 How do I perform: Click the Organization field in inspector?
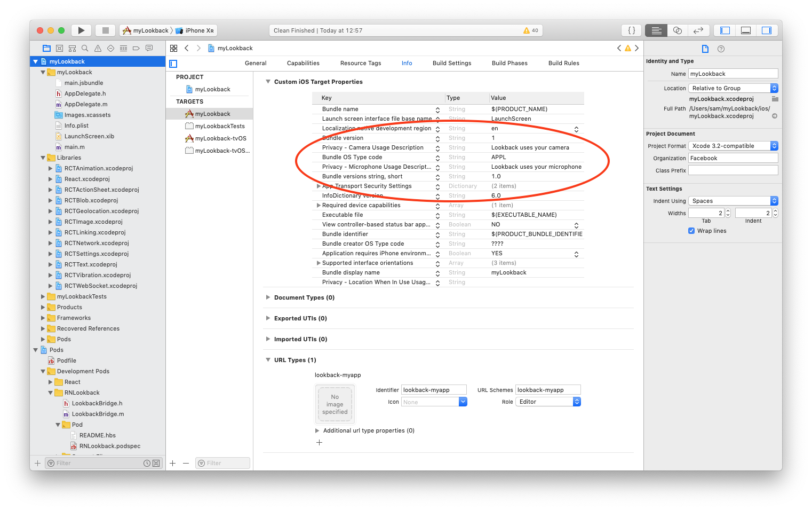coord(733,158)
